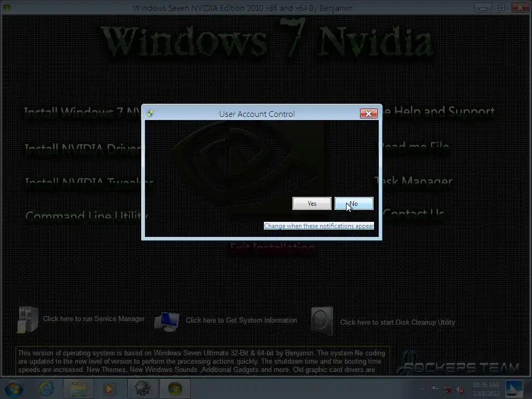Open the Windows Start orb
The width and height of the screenshot is (532, 399).
(x=14, y=389)
